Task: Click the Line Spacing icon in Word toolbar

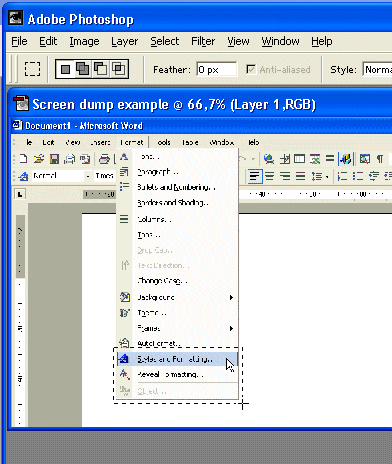Action: click(x=316, y=176)
